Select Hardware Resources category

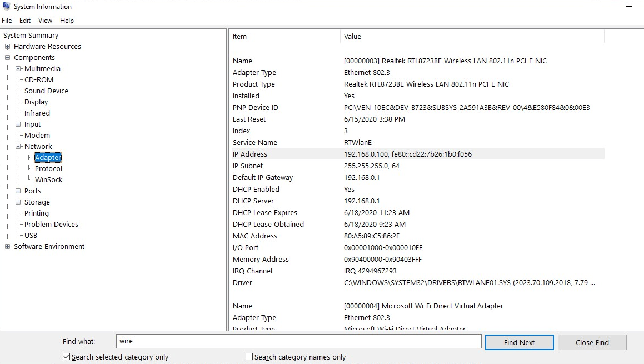(x=47, y=47)
